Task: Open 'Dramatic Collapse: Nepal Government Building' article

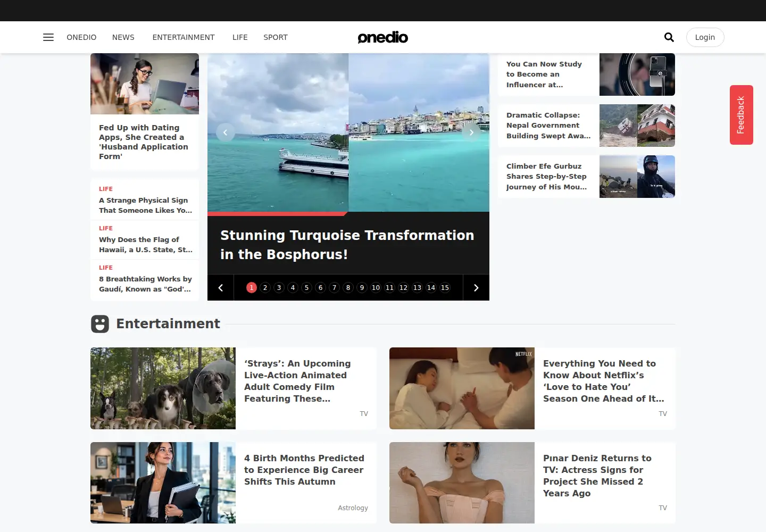Action: coord(548,126)
